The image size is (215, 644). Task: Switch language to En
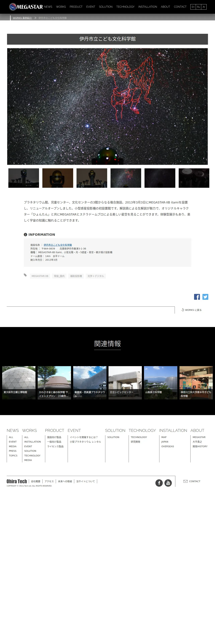pos(193,7)
